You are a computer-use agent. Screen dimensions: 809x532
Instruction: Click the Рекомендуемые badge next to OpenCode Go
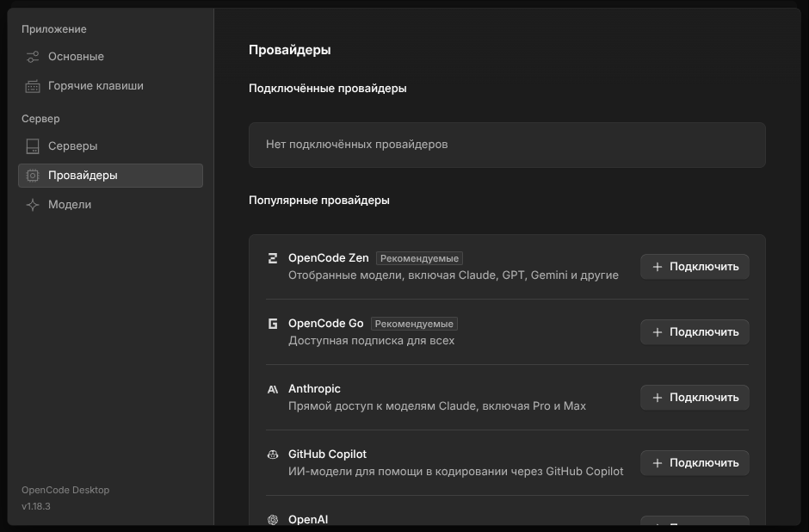(414, 324)
